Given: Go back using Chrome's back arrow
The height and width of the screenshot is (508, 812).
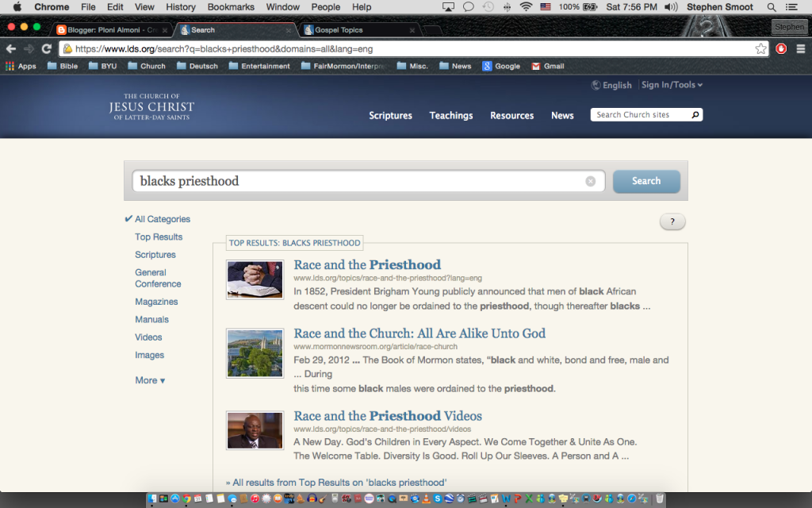Looking at the screenshot, I should point(11,48).
